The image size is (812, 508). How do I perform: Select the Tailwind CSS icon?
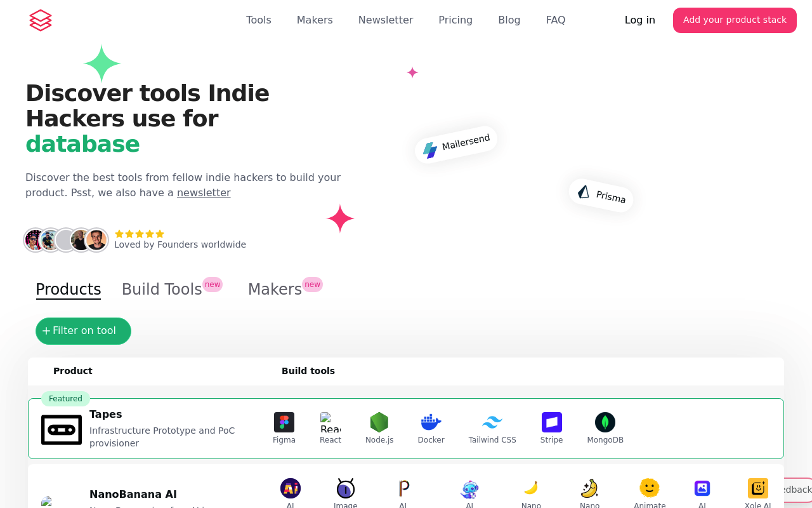492,422
